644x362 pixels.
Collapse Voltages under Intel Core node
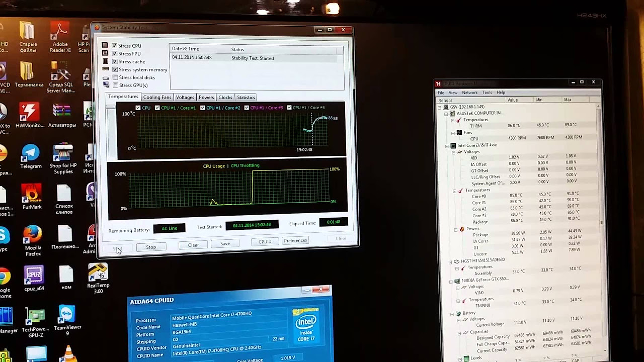click(453, 152)
